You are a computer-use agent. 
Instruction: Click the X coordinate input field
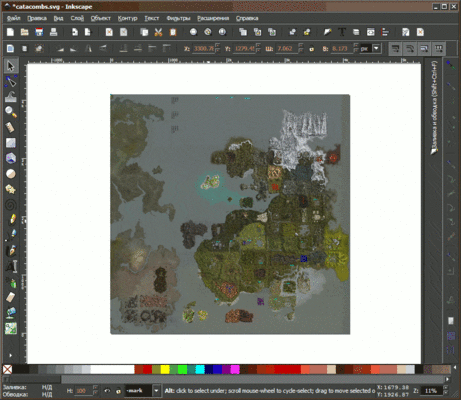pyautogui.click(x=203, y=49)
